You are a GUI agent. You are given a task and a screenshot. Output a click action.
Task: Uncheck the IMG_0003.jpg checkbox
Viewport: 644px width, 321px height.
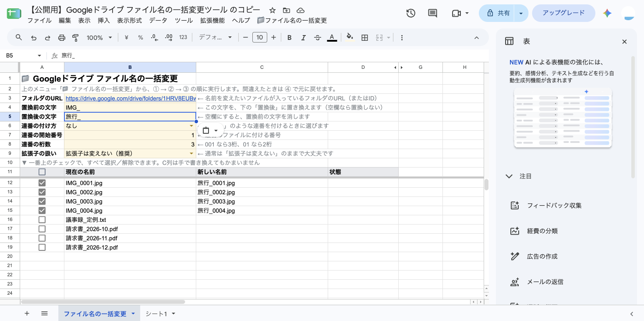coord(42,201)
